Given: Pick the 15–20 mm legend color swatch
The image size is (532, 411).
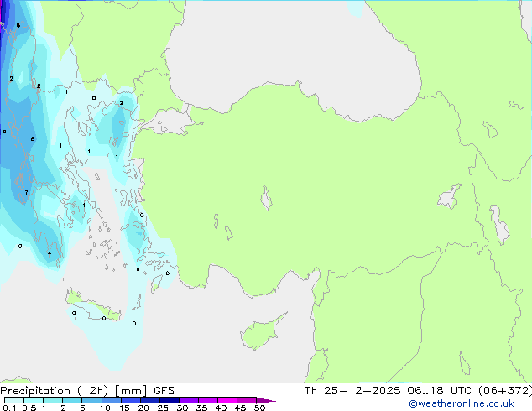Looking at the screenshot, I should point(131,400).
